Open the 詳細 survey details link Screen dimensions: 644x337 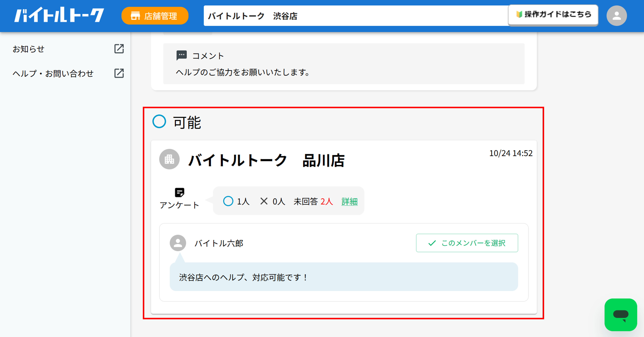(x=349, y=201)
